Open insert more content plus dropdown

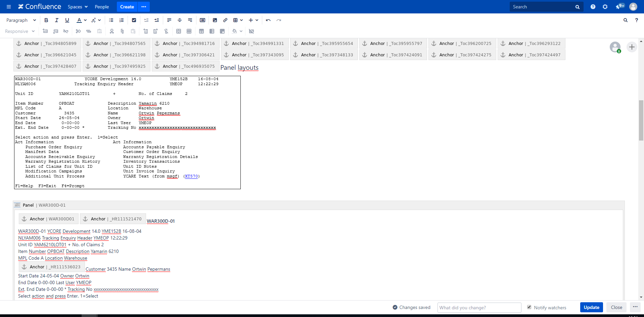point(254,20)
